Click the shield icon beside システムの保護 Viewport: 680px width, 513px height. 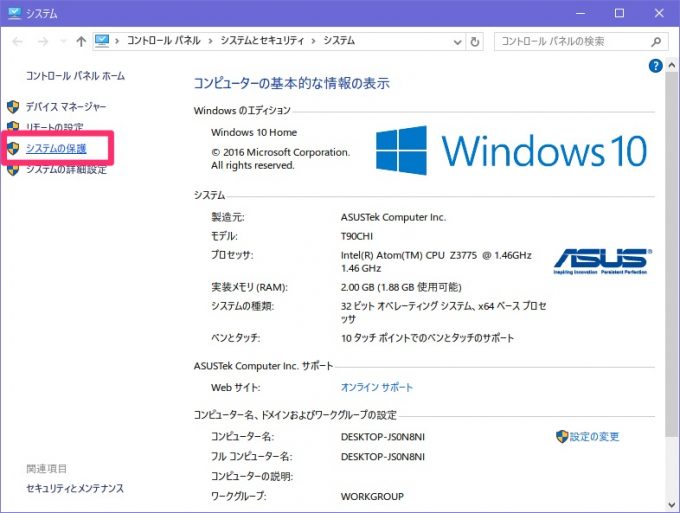tap(13, 148)
